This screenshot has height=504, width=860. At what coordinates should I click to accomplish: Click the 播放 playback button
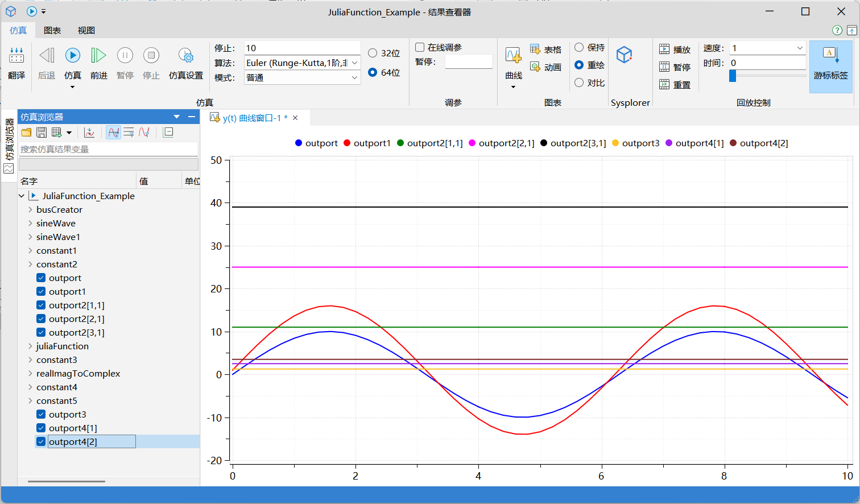click(675, 49)
